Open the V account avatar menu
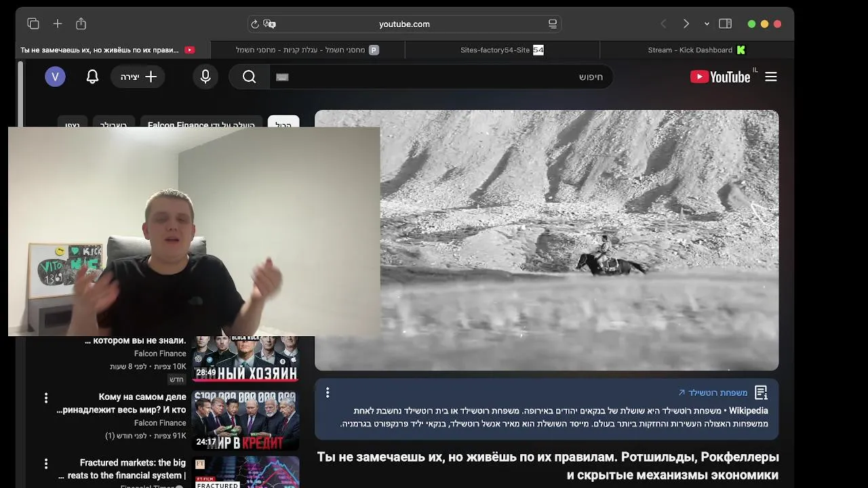 55,77
